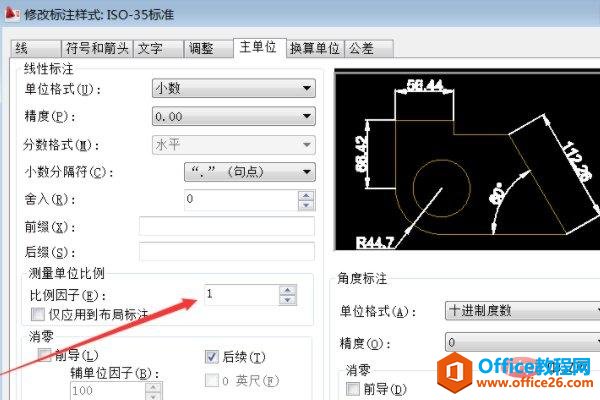Click in the 辅单位因子 field showing 100
The height and width of the screenshot is (400, 600).
coord(108,391)
